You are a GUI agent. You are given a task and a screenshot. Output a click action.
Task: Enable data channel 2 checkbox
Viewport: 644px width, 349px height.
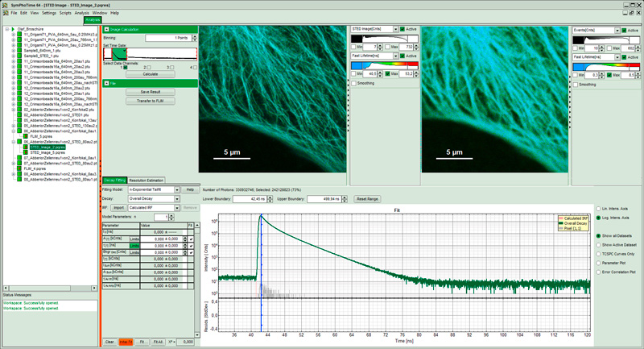coord(149,68)
